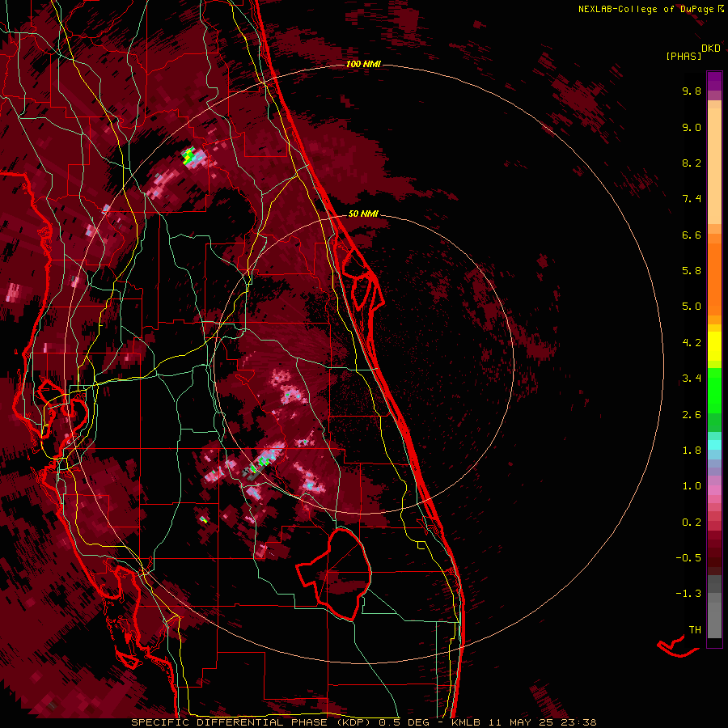
Task: Click the 8.2 value on the color scale
Action: click(692, 163)
